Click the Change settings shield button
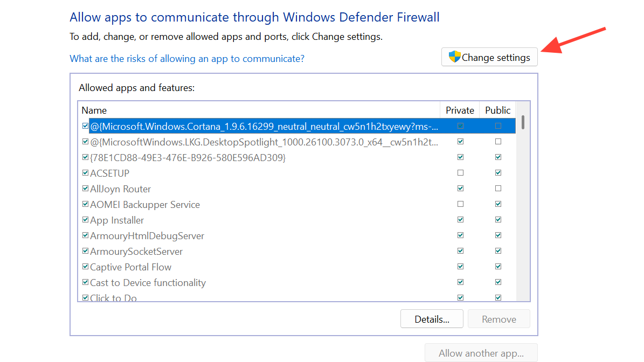This screenshot has width=644, height=362. 489,58
